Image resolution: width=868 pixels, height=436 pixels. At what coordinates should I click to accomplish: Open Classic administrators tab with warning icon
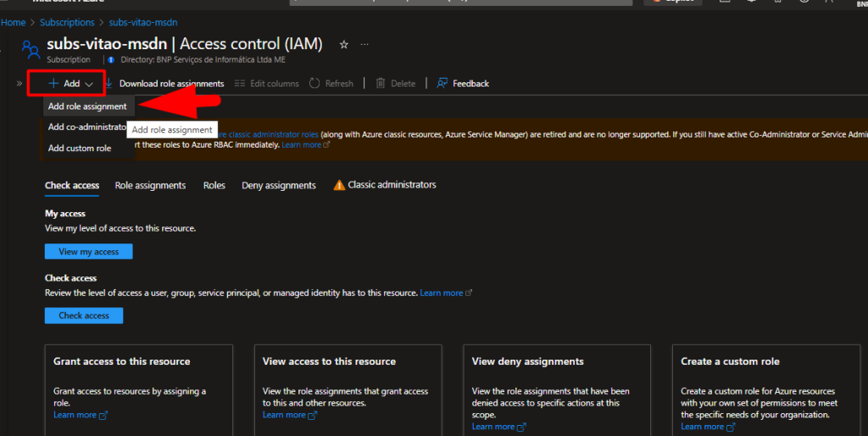coord(385,185)
